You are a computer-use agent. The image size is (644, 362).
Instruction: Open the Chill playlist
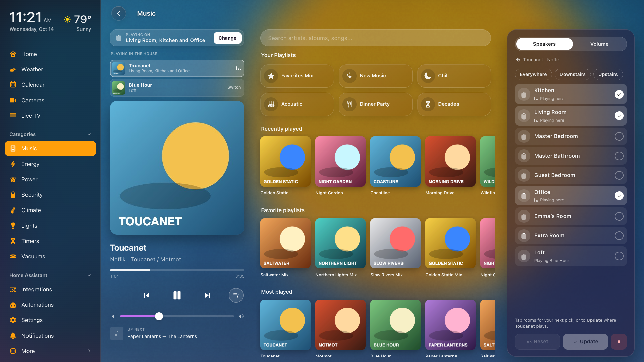454,76
